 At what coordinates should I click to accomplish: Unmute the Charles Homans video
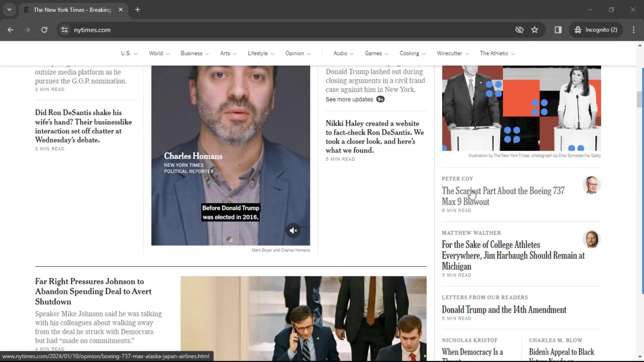(293, 231)
